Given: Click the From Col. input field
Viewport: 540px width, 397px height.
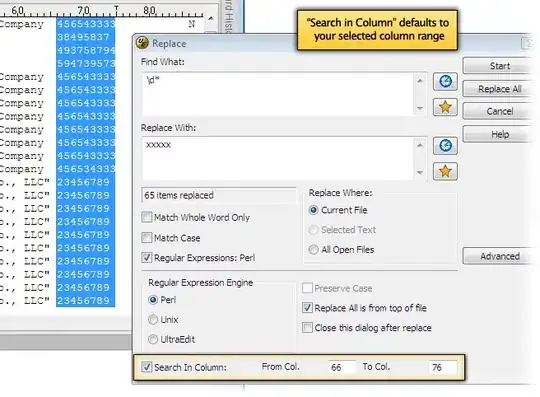Looking at the screenshot, I should tap(342, 367).
